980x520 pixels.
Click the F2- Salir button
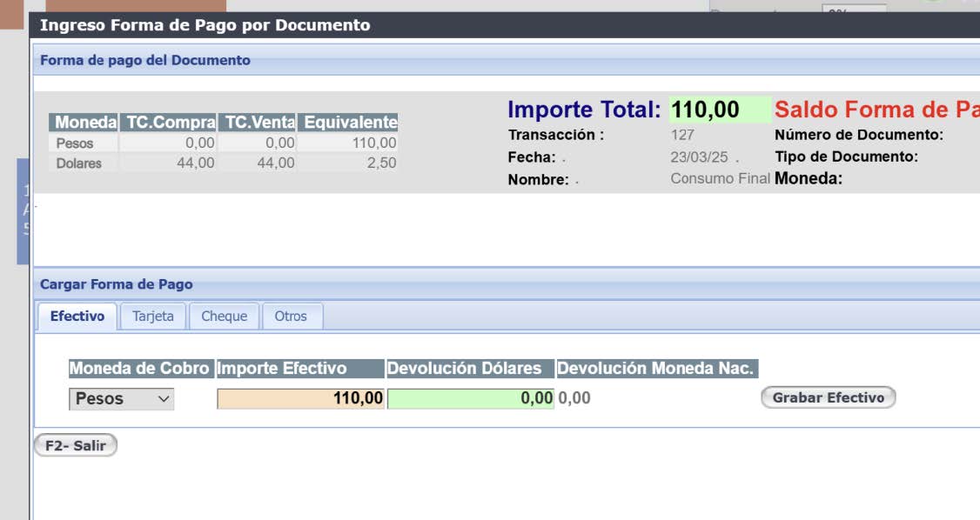75,446
